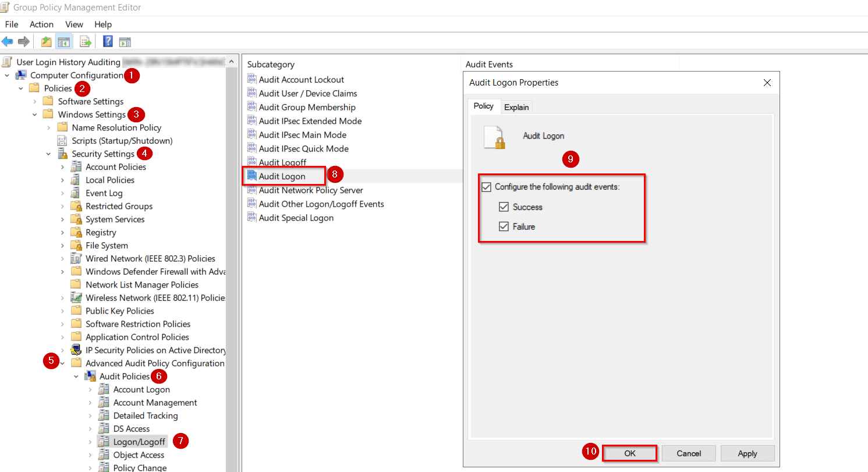Collapse Advanced Audit Policy Configuration
Screen dimensions: 868x472
[63, 362]
